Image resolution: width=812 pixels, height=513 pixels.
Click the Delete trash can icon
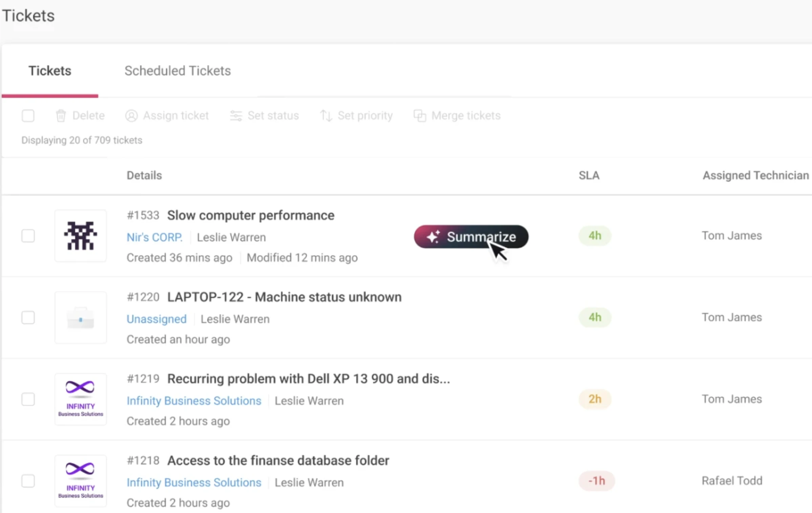[61, 116]
